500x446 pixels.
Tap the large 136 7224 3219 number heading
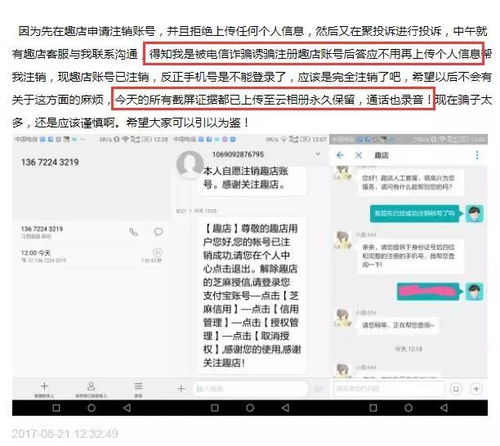50,162
